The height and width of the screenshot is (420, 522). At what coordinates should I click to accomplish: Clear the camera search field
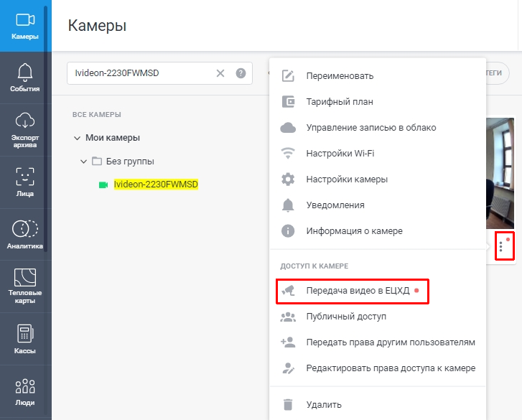point(220,73)
